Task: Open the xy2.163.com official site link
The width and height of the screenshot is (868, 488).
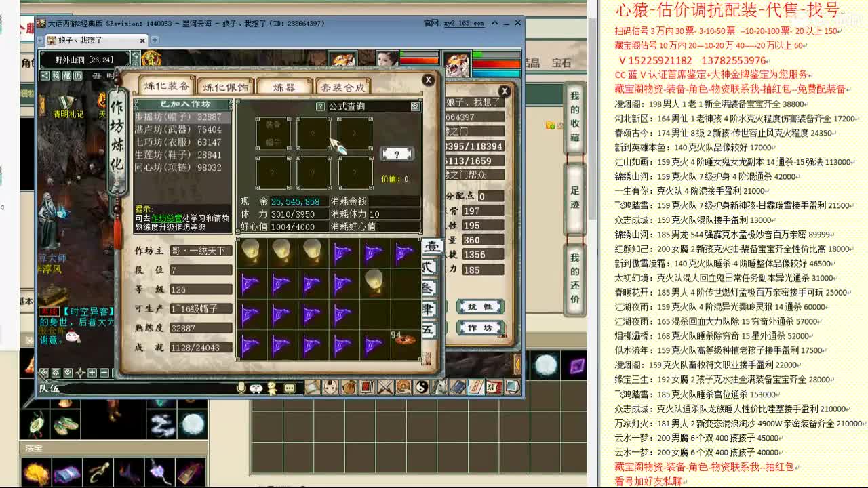Action: 463,23
